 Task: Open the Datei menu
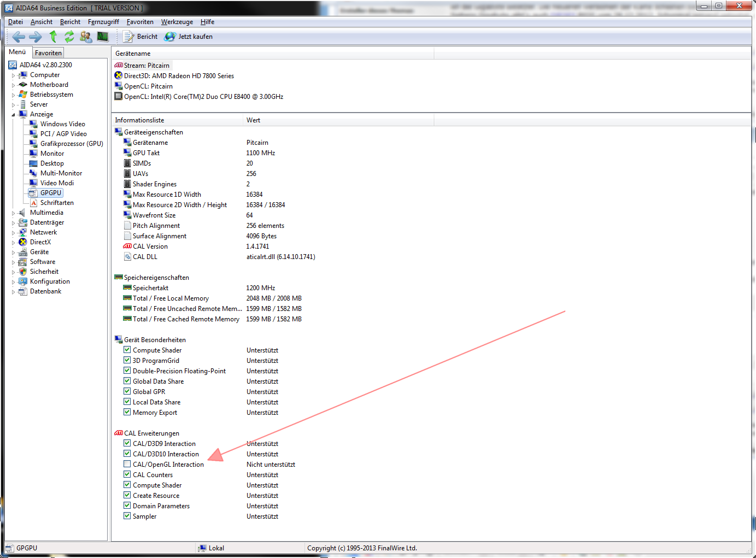coord(15,22)
